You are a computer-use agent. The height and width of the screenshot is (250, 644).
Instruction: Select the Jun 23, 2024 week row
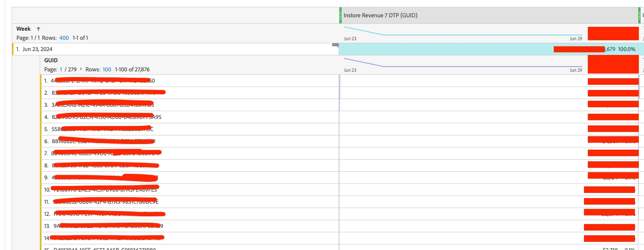(176, 49)
